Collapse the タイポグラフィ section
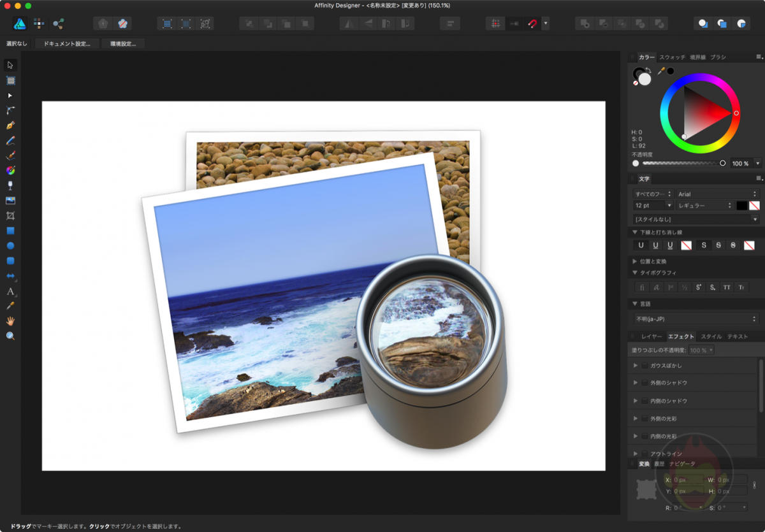Viewport: 765px width, 532px height. point(635,272)
